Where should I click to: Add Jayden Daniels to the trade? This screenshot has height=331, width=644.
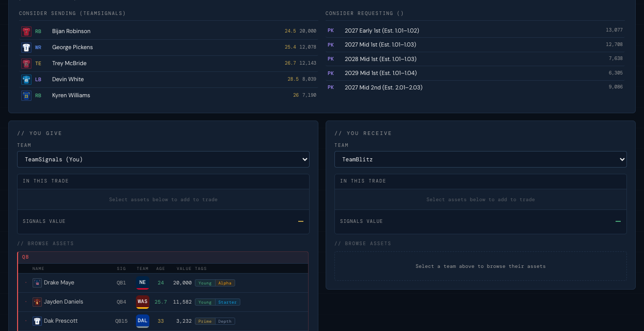pyautogui.click(x=163, y=302)
